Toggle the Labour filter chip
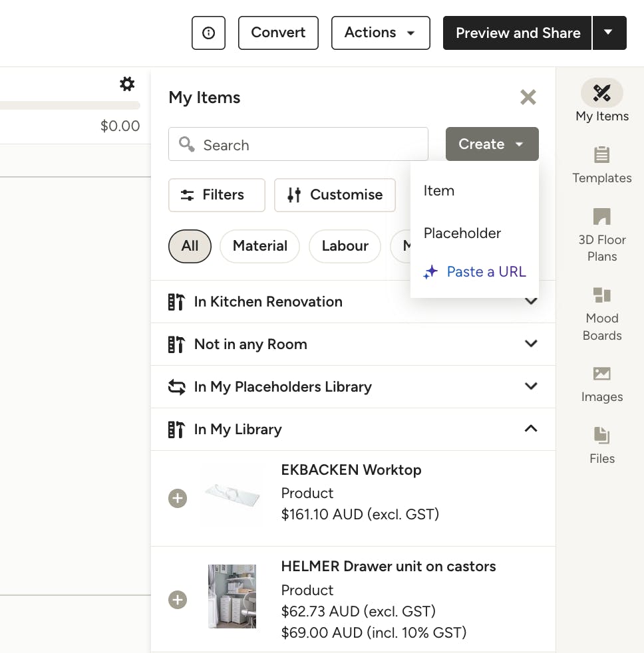The height and width of the screenshot is (653, 644). click(x=345, y=246)
